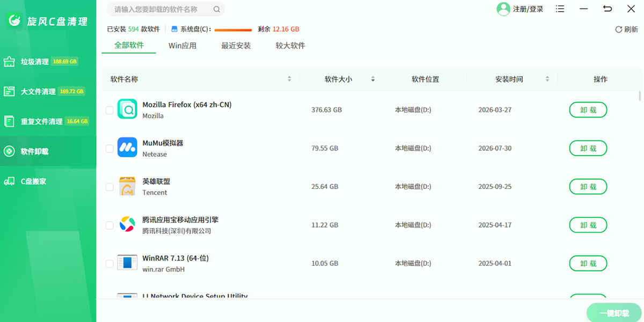This screenshot has height=322, width=644.
Task: Click the back arrow icon in title bar
Action: [608, 9]
